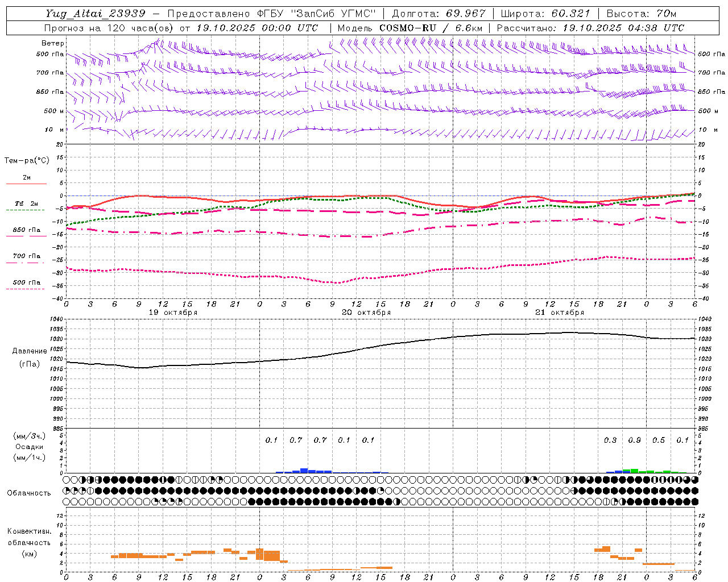Screen dimensions: 728x582
Task: Click the (км) convective cloud unit label
Action: (x=30, y=554)
